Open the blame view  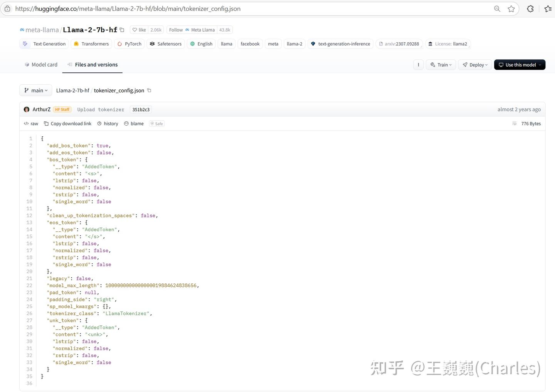coord(134,124)
